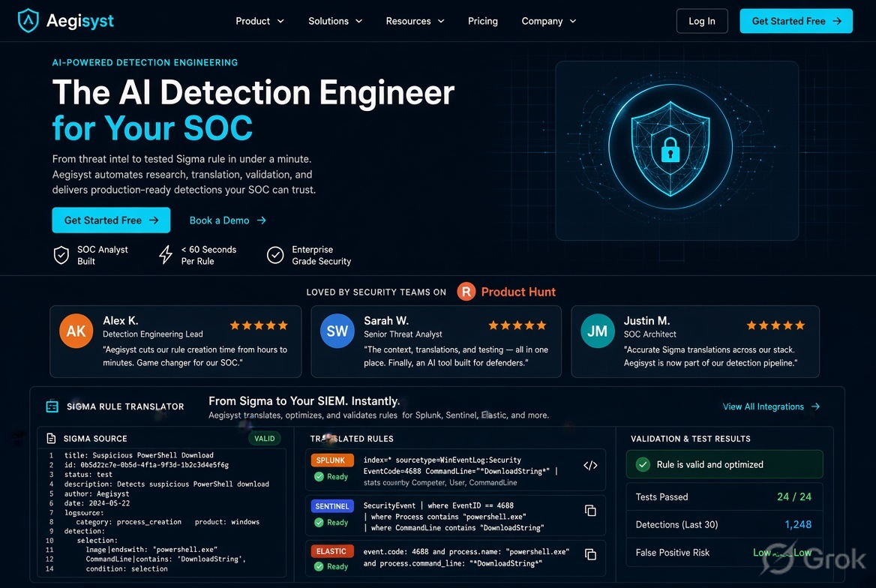Open the Product dropdown menu

pyautogui.click(x=259, y=21)
